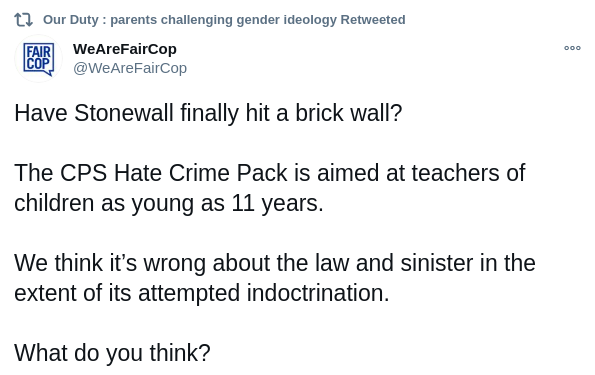595x375 pixels.
Task: Click the retweet arrows icon
Action: [x=23, y=20]
